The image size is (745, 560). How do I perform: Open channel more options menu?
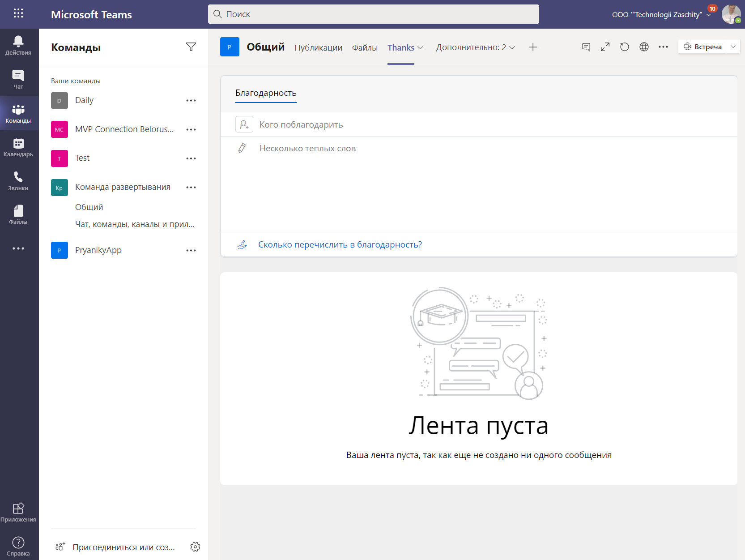663,47
